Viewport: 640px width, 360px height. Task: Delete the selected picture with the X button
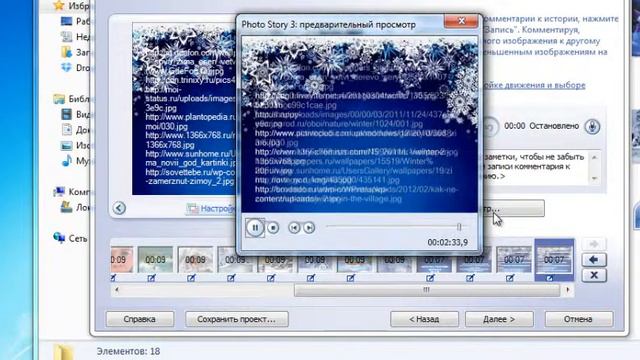pyautogui.click(x=594, y=275)
